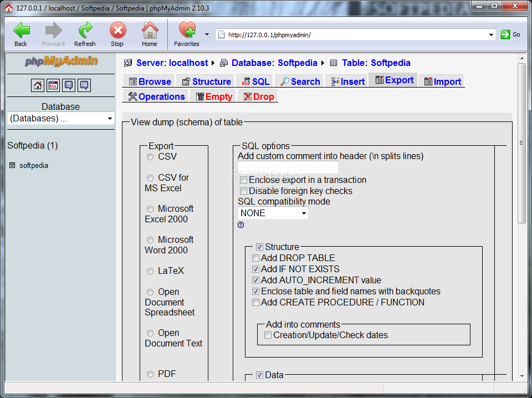Select Open Document Spreadsheet export format
The width and height of the screenshot is (532, 398).
[150, 292]
